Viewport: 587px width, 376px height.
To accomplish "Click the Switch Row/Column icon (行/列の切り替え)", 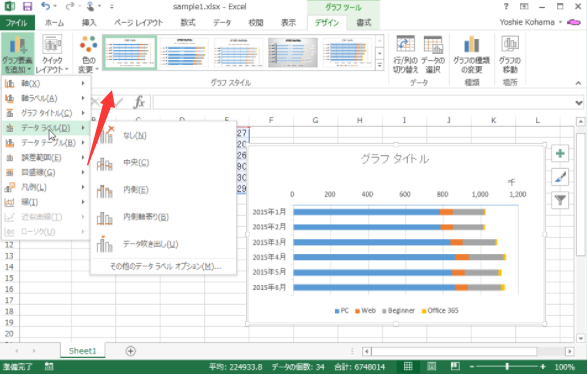I will click(x=405, y=55).
